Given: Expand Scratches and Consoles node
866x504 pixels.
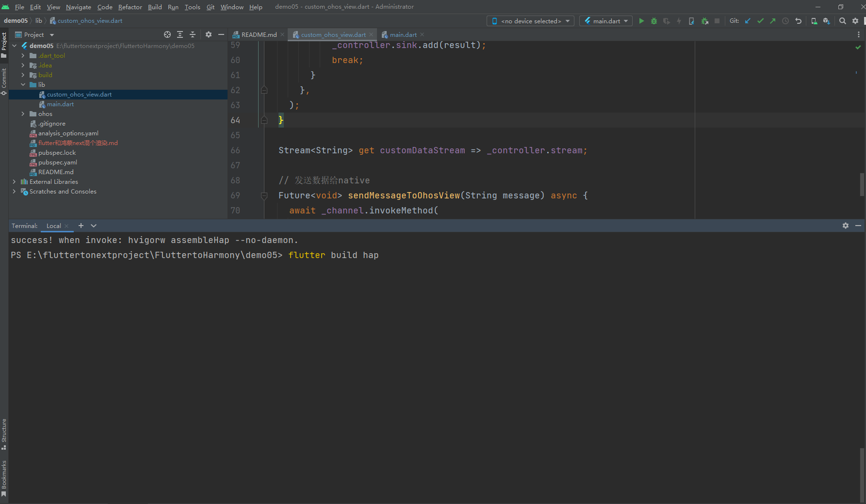Looking at the screenshot, I should pos(15,191).
